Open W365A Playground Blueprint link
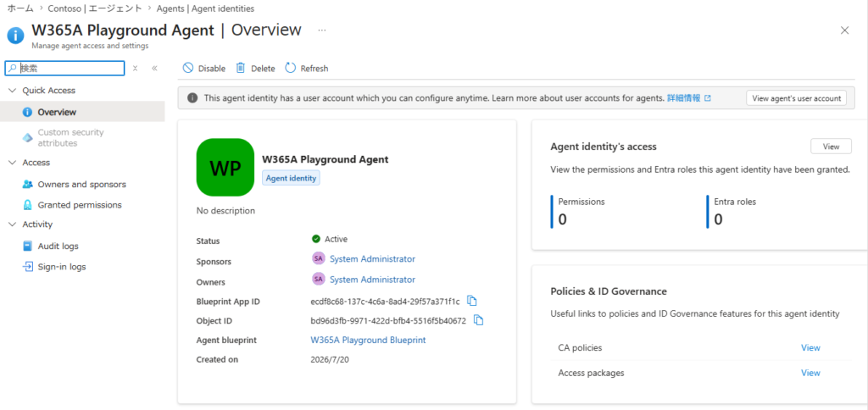Image resolution: width=868 pixels, height=410 pixels. (x=368, y=340)
